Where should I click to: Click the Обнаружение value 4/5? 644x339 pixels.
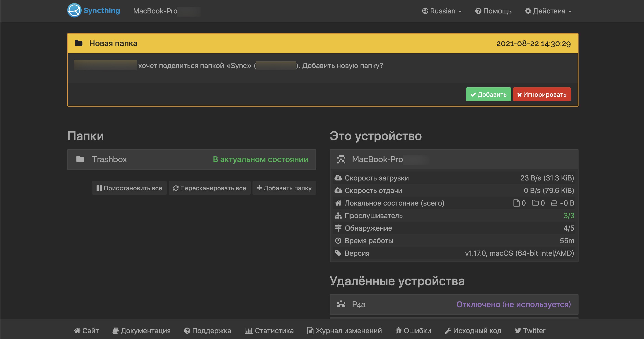click(569, 228)
